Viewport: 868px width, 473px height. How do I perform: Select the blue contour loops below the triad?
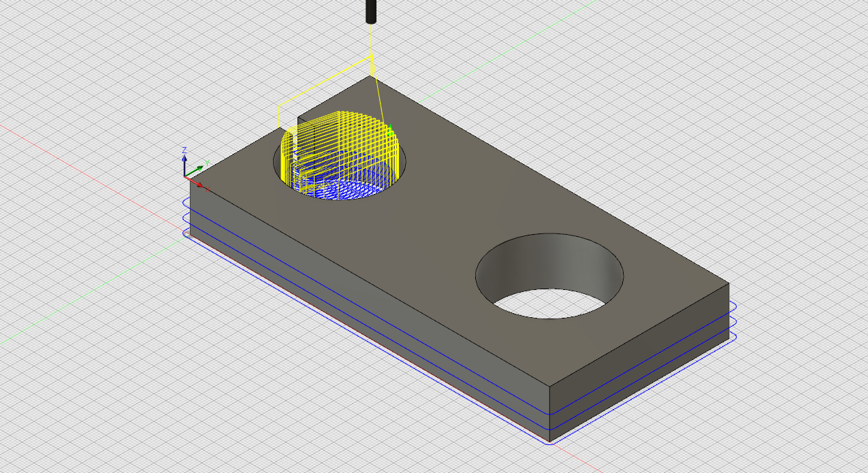pyautogui.click(x=186, y=218)
